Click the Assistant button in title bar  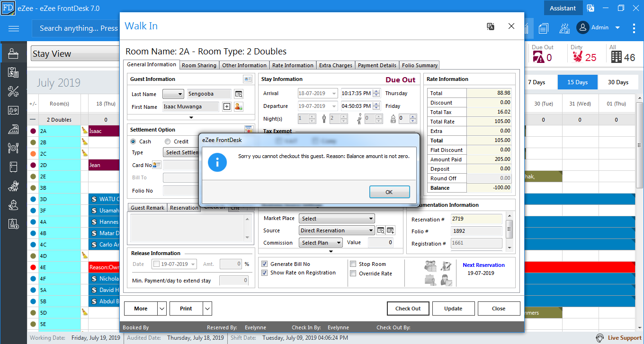pyautogui.click(x=563, y=8)
